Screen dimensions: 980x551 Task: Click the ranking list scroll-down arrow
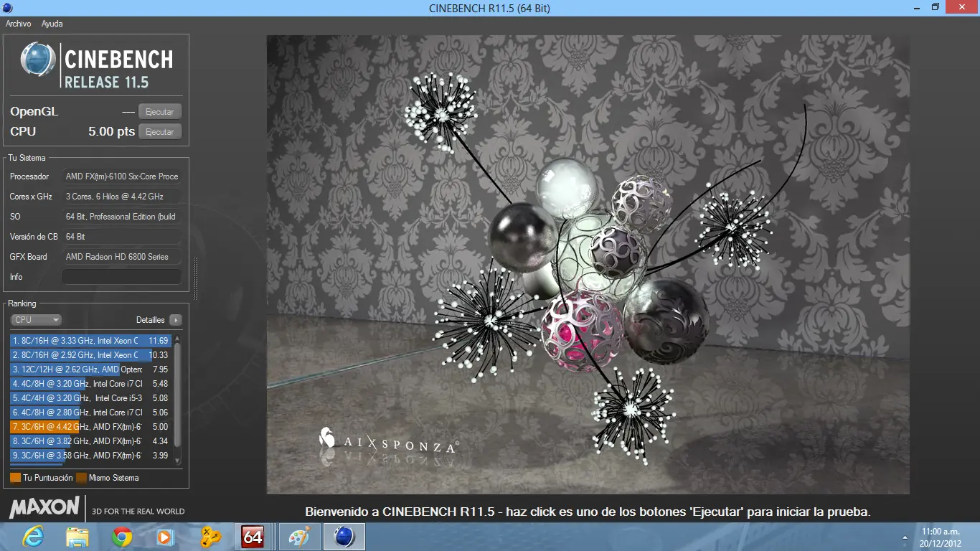(178, 460)
